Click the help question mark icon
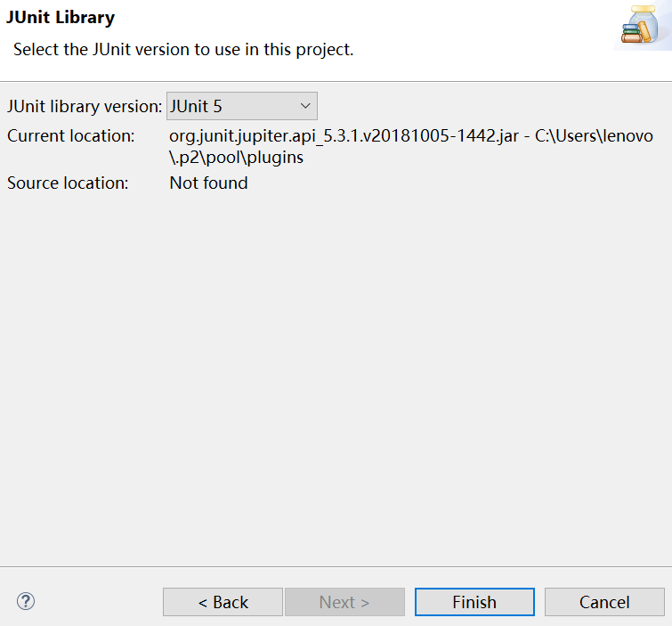The image size is (672, 626). pos(25,601)
